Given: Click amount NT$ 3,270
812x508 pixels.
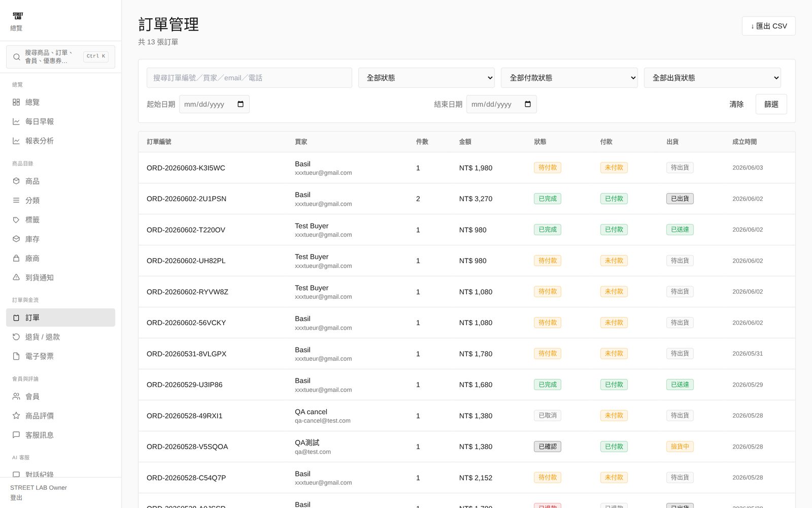Looking at the screenshot, I should (476, 199).
